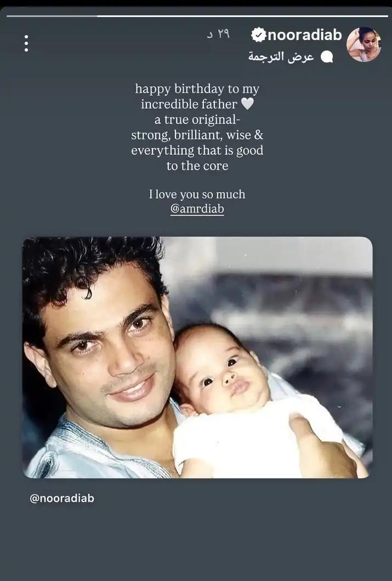
Task: Tap the "happy birthday to my" caption line
Action: click(197, 89)
